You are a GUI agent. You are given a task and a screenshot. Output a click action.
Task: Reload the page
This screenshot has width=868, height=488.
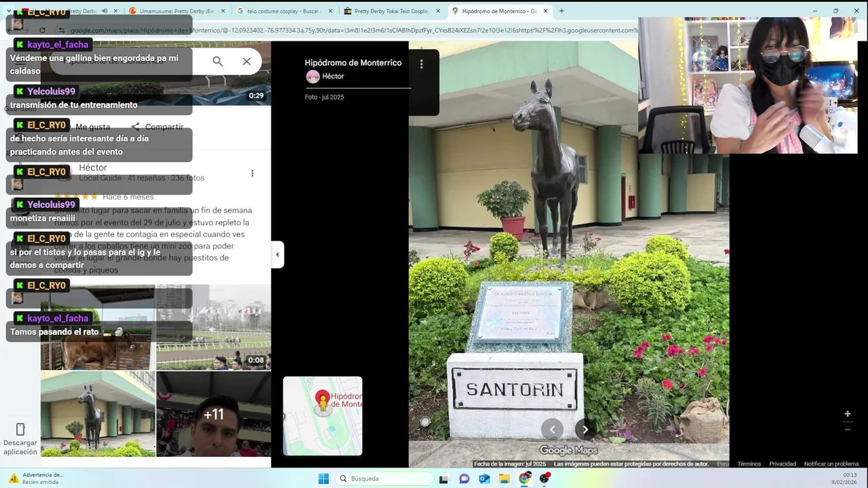tap(42, 30)
